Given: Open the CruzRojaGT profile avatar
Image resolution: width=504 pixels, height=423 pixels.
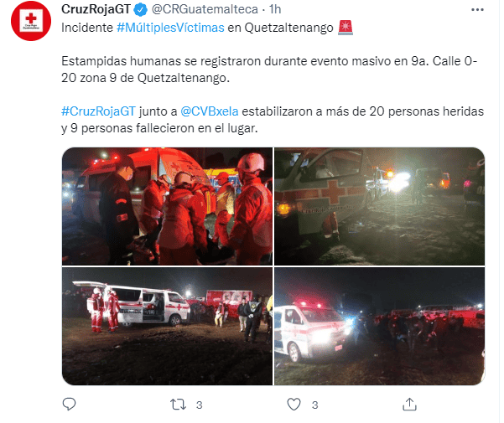Looking at the screenshot, I should pyautogui.click(x=31, y=21).
